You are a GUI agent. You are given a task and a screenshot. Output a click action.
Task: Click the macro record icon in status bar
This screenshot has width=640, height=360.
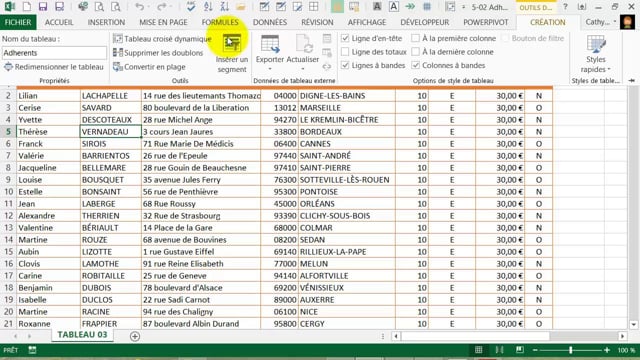[x=32, y=350]
